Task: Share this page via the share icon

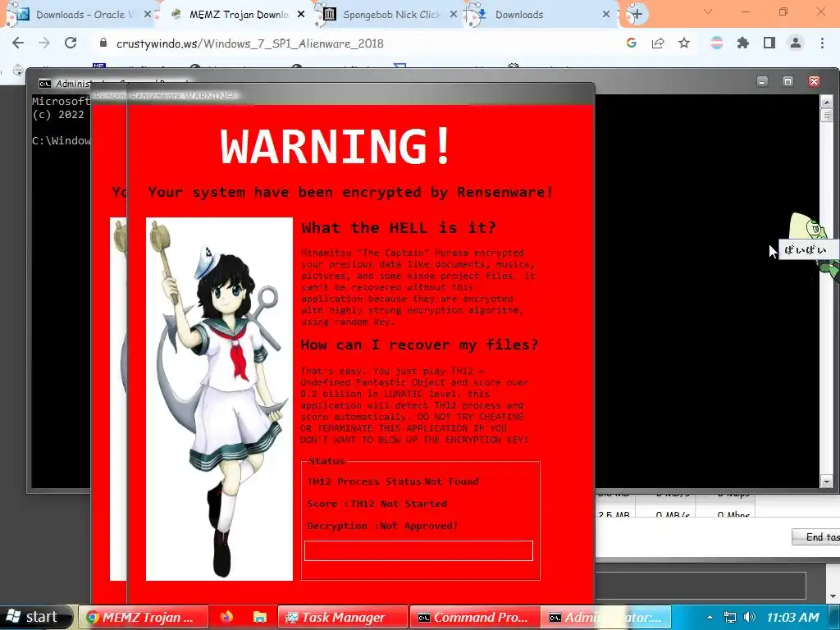Action: point(658,43)
